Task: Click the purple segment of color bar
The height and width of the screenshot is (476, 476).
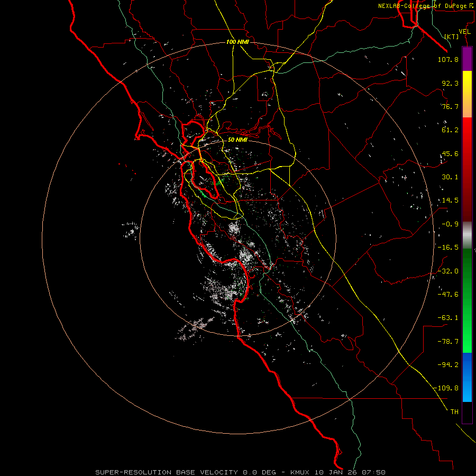Action: coord(467,59)
